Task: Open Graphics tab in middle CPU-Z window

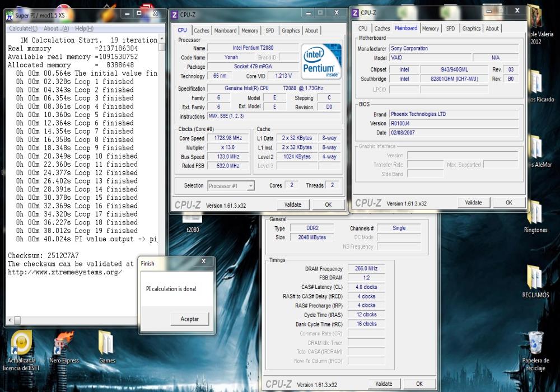Action: click(291, 31)
